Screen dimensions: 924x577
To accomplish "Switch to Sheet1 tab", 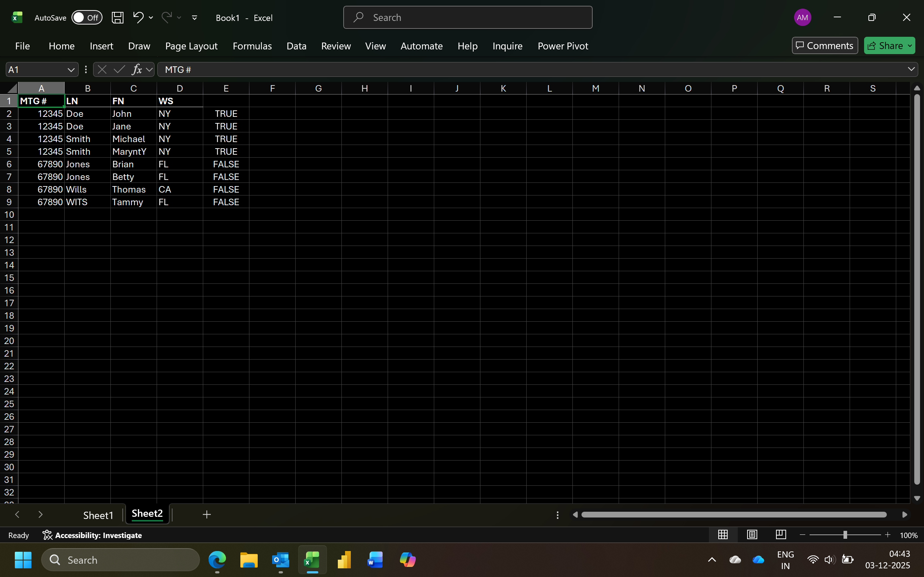I will pos(98,515).
